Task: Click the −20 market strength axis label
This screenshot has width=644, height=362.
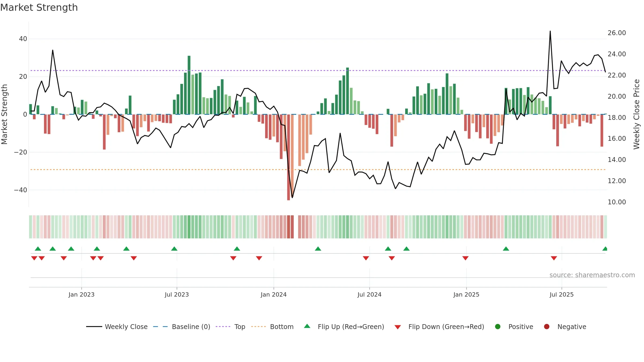Action: coord(21,152)
